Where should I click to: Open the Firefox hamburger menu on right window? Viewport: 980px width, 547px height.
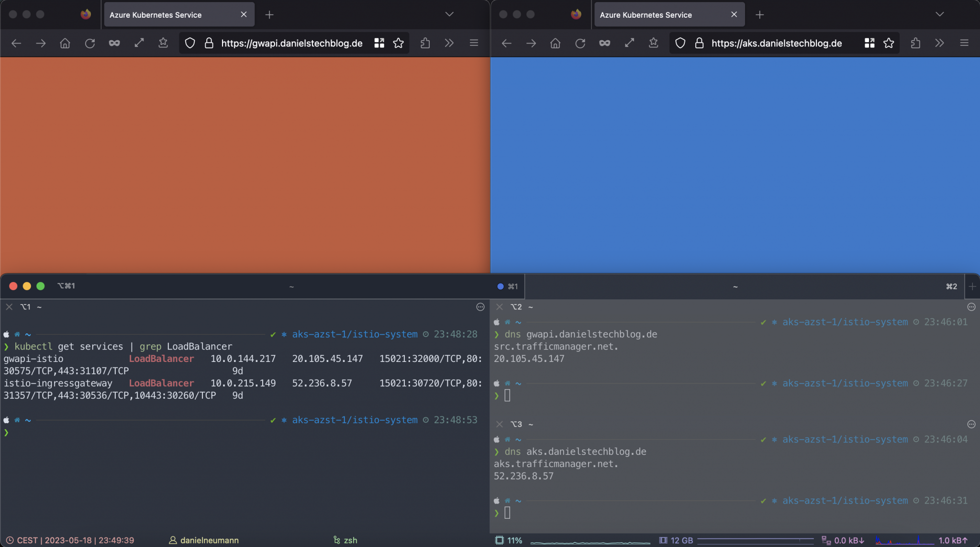(964, 43)
